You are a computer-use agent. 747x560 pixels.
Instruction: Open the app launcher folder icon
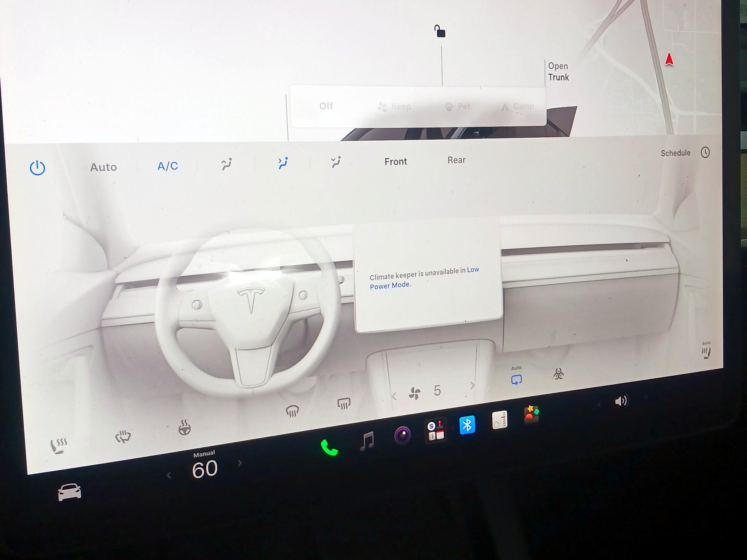[x=435, y=430]
